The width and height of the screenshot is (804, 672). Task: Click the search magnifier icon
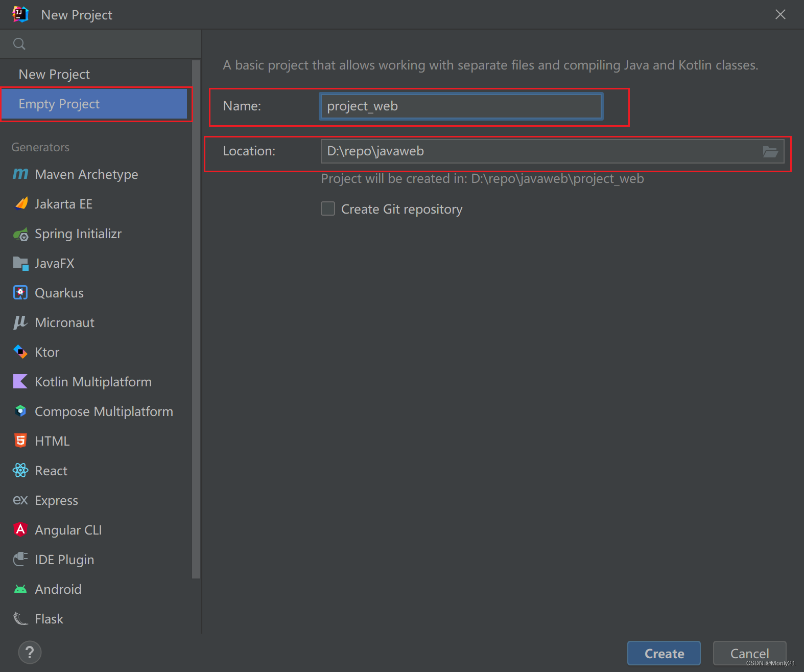point(19,44)
